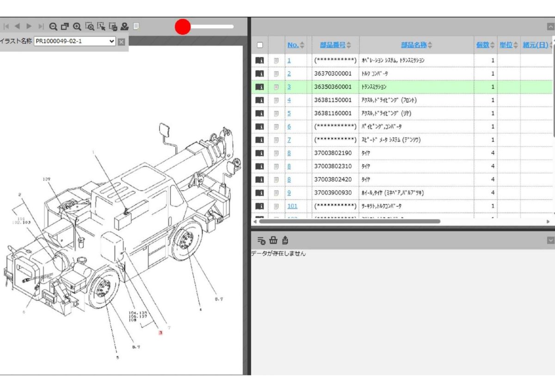Image resolution: width=555 pixels, height=392 pixels.
Task: Click the copy selected area icon
Action: [x=113, y=27]
